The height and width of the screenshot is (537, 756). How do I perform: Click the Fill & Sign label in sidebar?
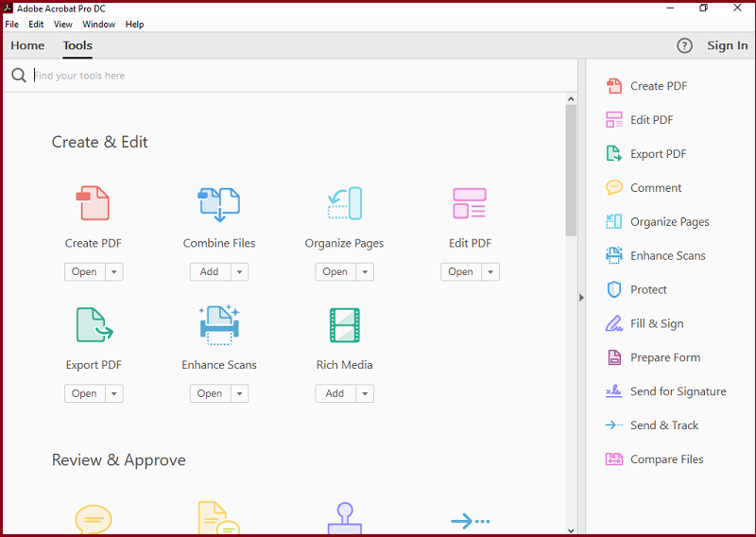(657, 323)
